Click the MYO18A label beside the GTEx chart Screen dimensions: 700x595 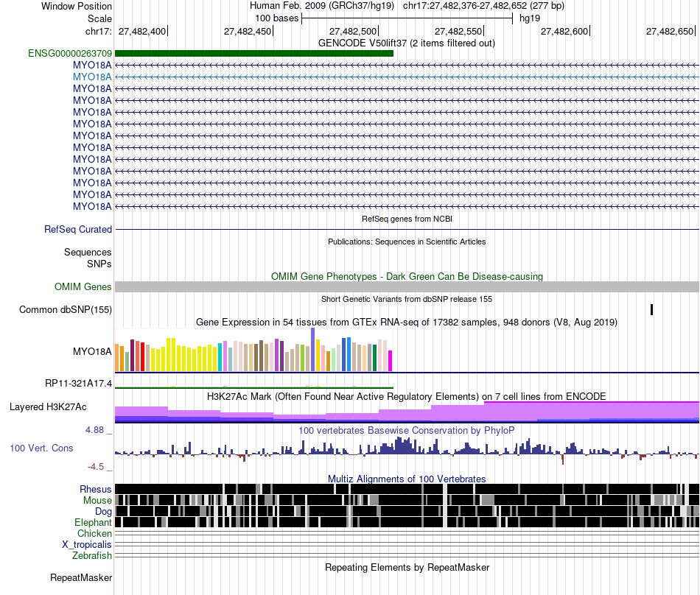[x=92, y=351]
